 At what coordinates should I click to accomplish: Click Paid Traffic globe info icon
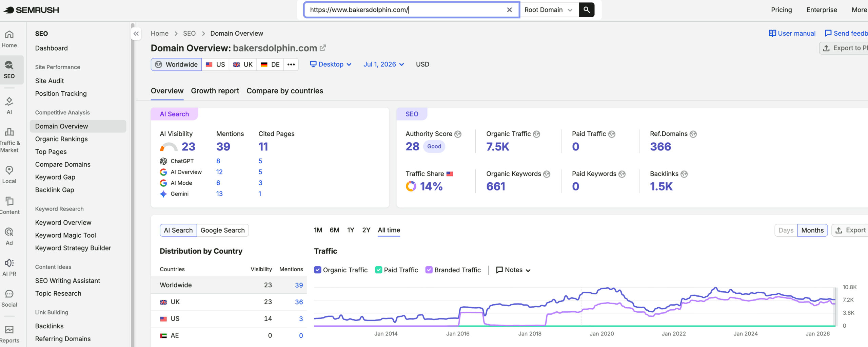point(612,134)
